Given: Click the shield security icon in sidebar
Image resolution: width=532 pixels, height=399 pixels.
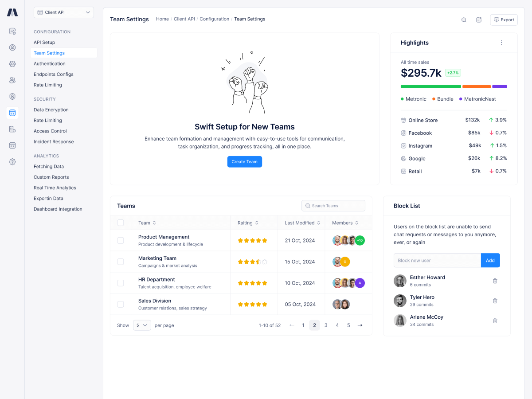Looking at the screenshot, I should [x=12, y=96].
